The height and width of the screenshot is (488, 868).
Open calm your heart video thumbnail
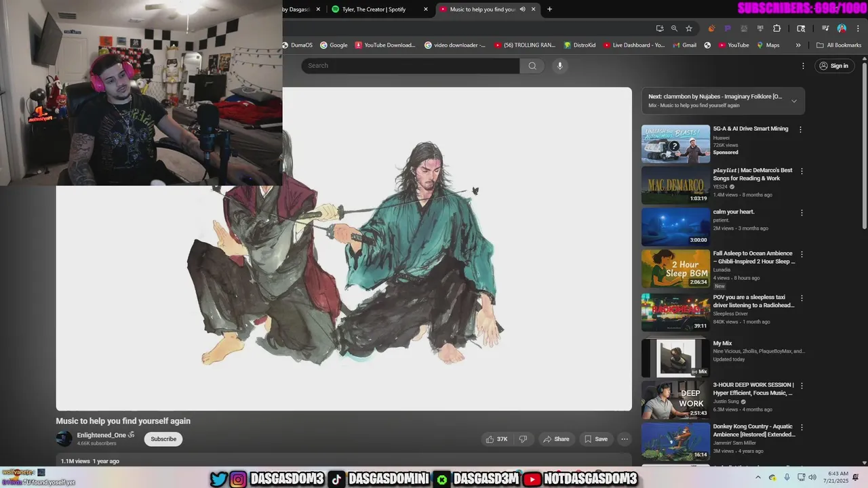tap(675, 226)
